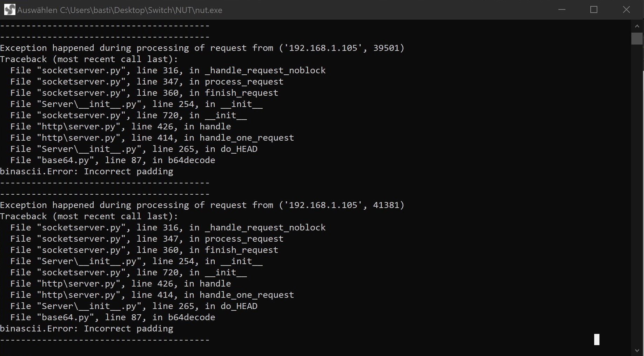The width and height of the screenshot is (644, 356).
Task: Close the nut.exe console window
Action: pyautogui.click(x=626, y=9)
